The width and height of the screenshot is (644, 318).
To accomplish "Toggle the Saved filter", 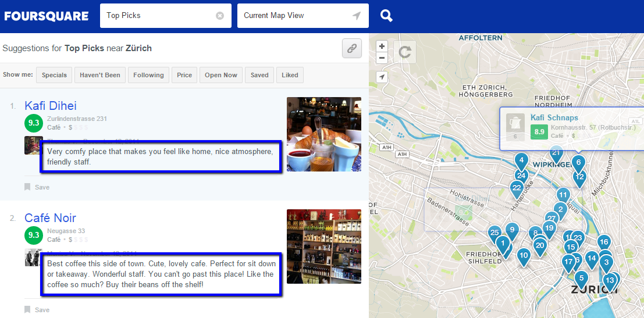I will click(x=259, y=75).
